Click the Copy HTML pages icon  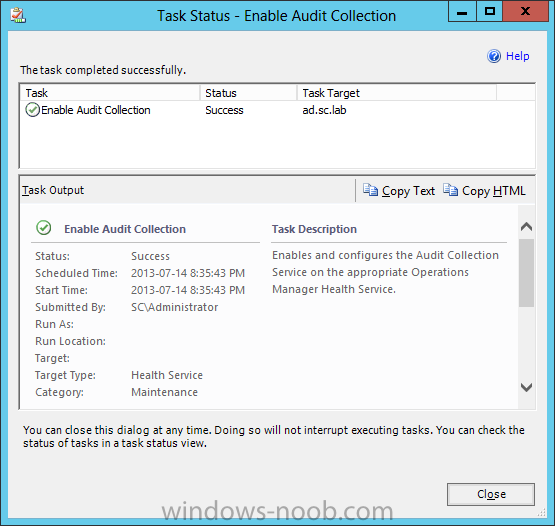tap(450, 190)
